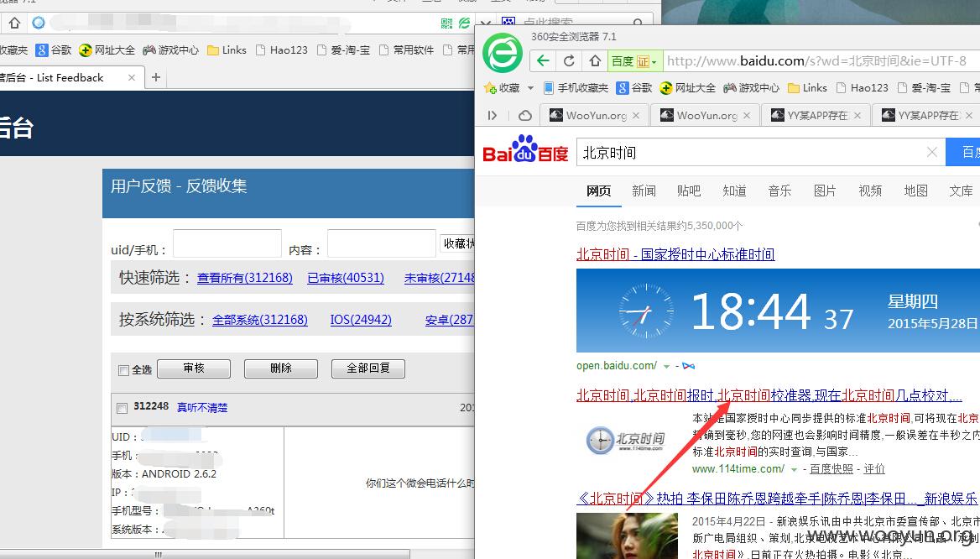Viewport: 980px width, 559px height.
Task: Select the 图片 search category
Action: pos(825,191)
